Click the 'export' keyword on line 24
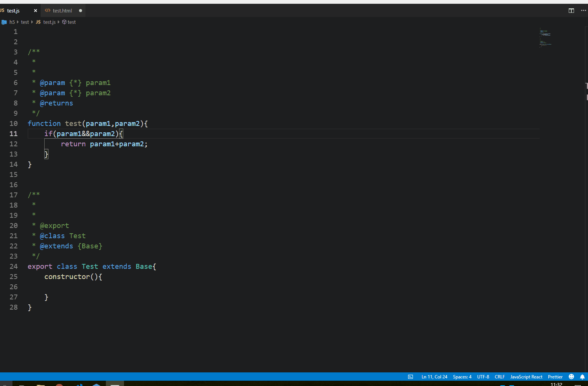588x386 pixels. coord(40,267)
